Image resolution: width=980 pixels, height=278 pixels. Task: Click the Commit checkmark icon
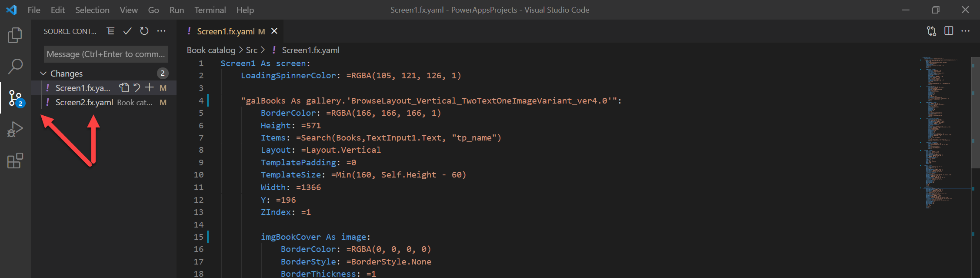click(127, 31)
